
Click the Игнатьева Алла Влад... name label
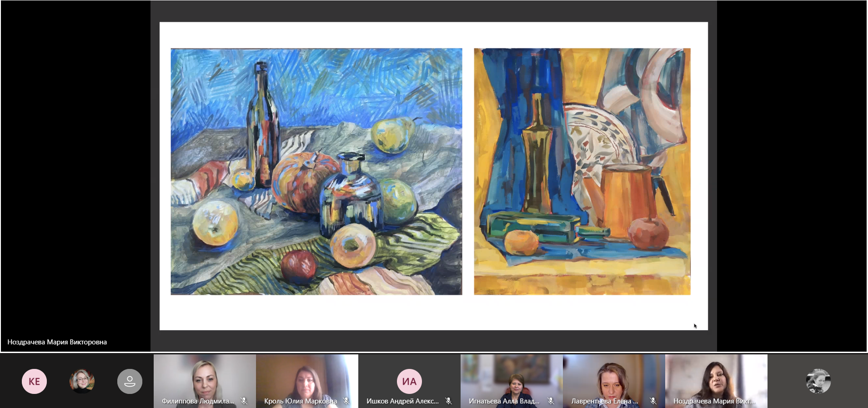click(x=504, y=401)
